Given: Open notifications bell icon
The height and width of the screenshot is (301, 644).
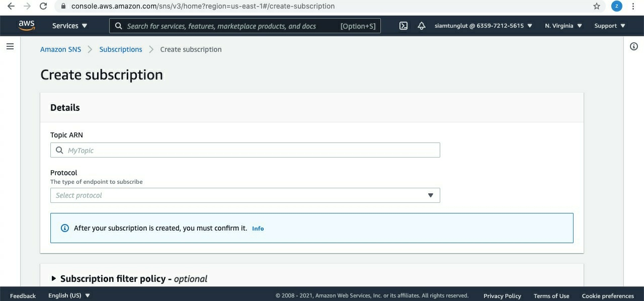Looking at the screenshot, I should [x=422, y=26].
